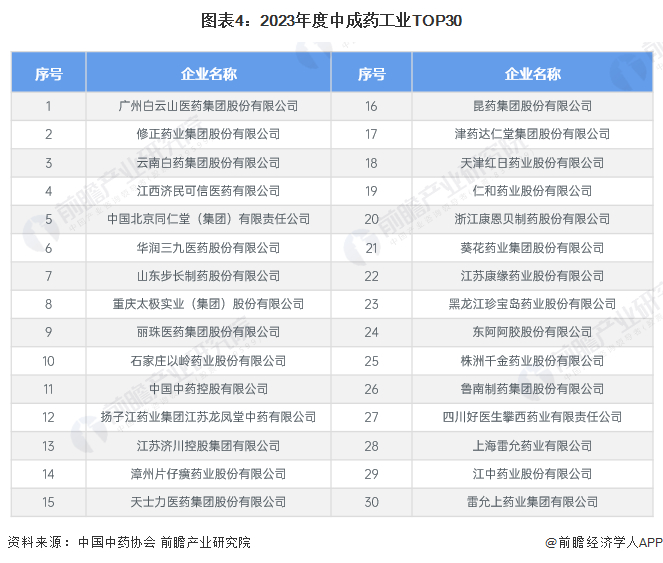Image resolution: width=663 pixels, height=563 pixels.
Task: Select 漳州片仔癀药业股份有限公司 cell
Action: coord(208,474)
